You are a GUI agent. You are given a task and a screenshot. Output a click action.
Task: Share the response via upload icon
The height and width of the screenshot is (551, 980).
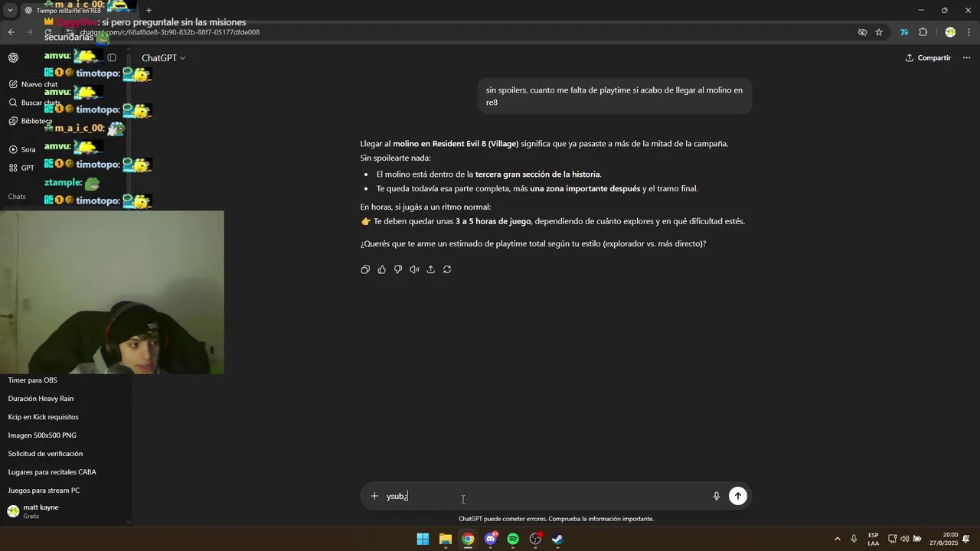click(430, 269)
